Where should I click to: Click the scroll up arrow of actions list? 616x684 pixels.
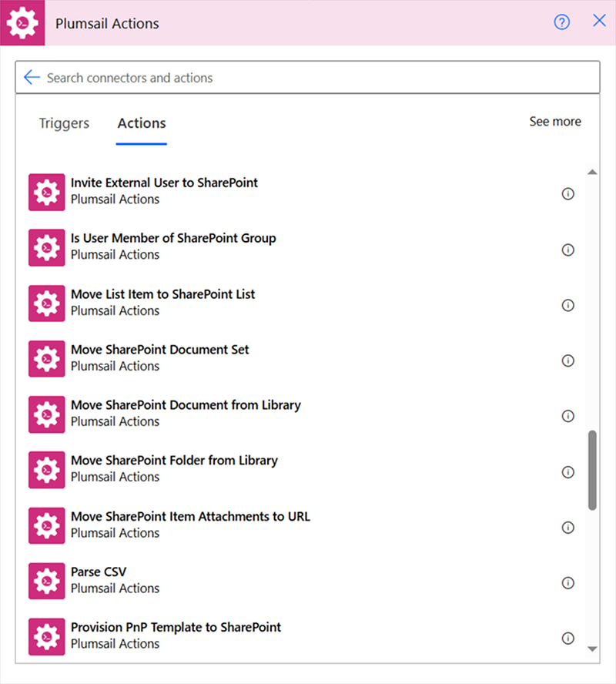[x=592, y=172]
